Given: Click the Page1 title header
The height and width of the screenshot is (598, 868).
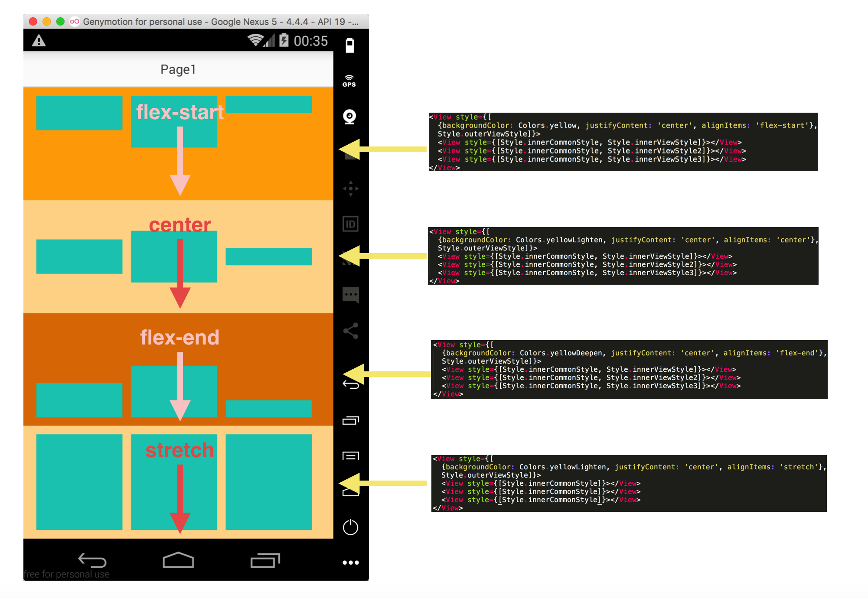Looking at the screenshot, I should [178, 69].
